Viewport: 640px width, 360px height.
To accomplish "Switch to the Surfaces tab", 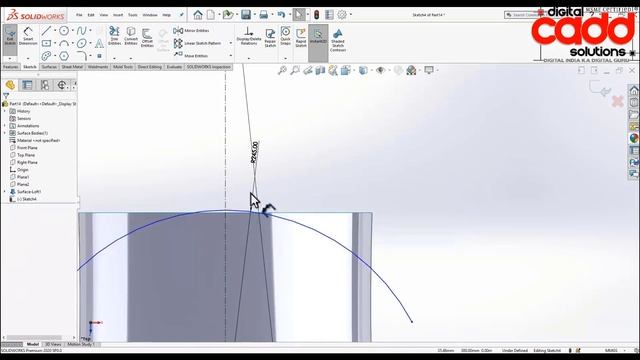I will [x=49, y=67].
